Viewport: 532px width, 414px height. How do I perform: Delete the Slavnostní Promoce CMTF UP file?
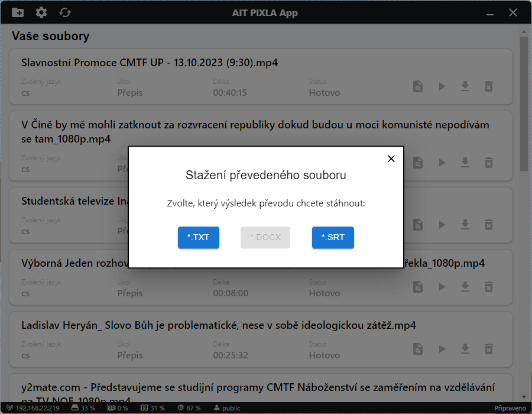pyautogui.click(x=489, y=86)
